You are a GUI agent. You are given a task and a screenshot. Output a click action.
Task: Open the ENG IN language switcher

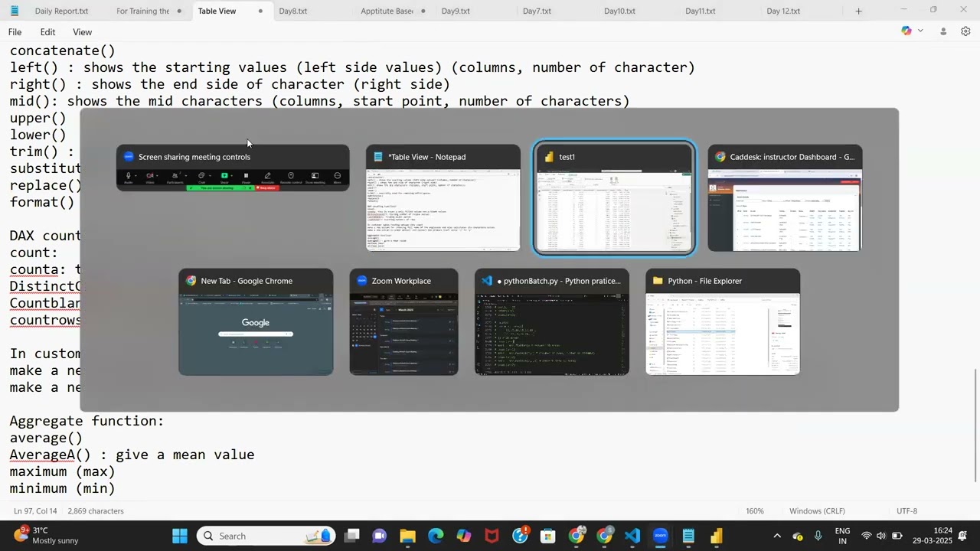(842, 536)
